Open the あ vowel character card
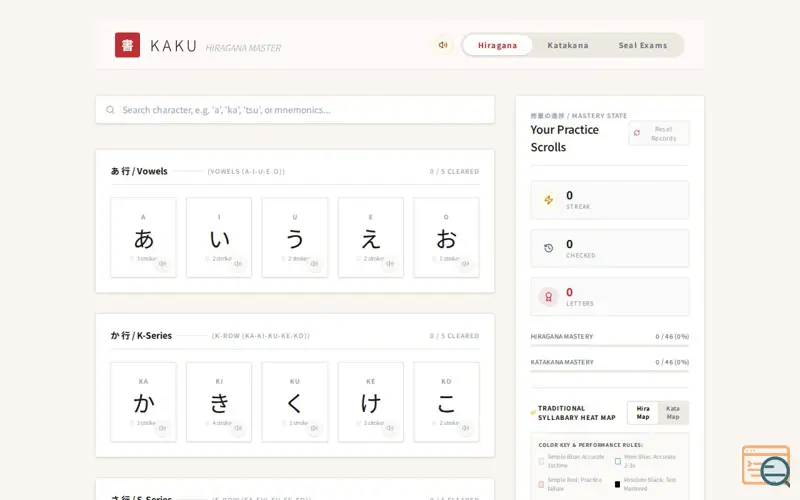 (143, 238)
